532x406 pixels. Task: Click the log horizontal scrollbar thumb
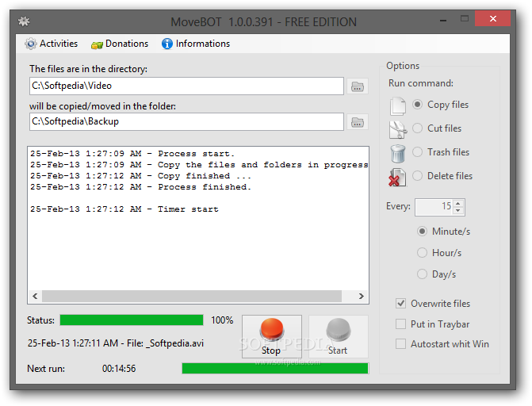point(192,296)
